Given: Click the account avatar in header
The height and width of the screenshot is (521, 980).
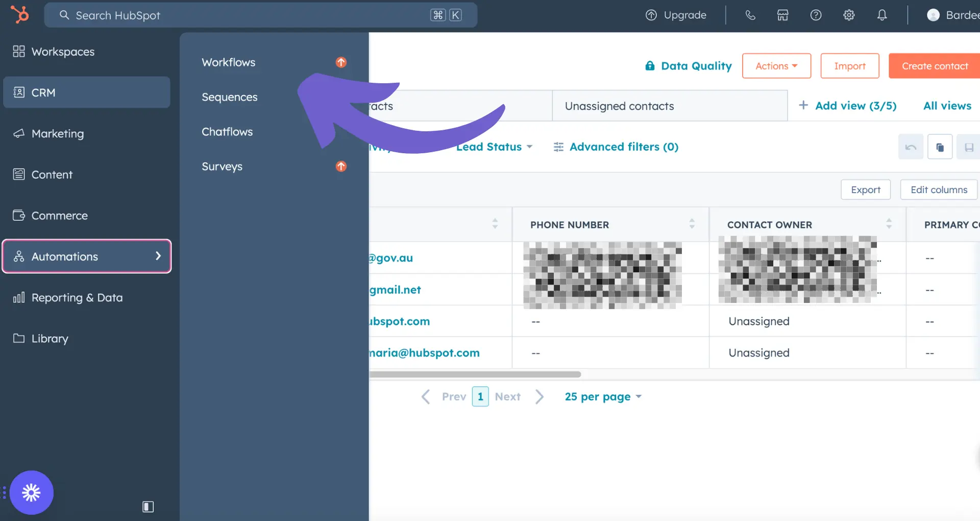Looking at the screenshot, I should pyautogui.click(x=933, y=15).
